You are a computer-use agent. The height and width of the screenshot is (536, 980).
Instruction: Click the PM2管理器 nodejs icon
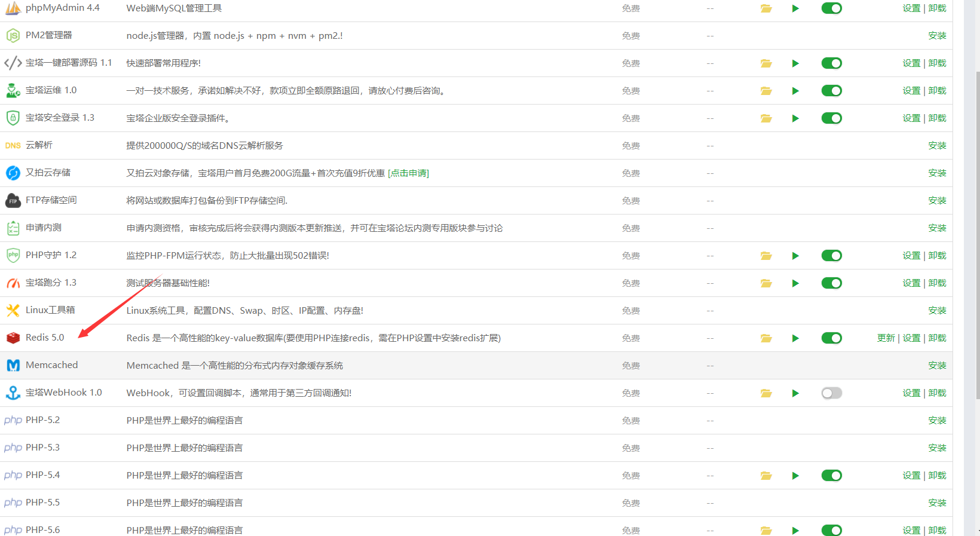pyautogui.click(x=13, y=36)
